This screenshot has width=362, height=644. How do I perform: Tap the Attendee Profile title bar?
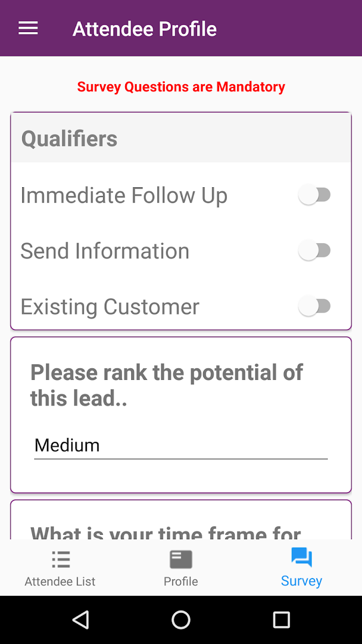(144, 28)
